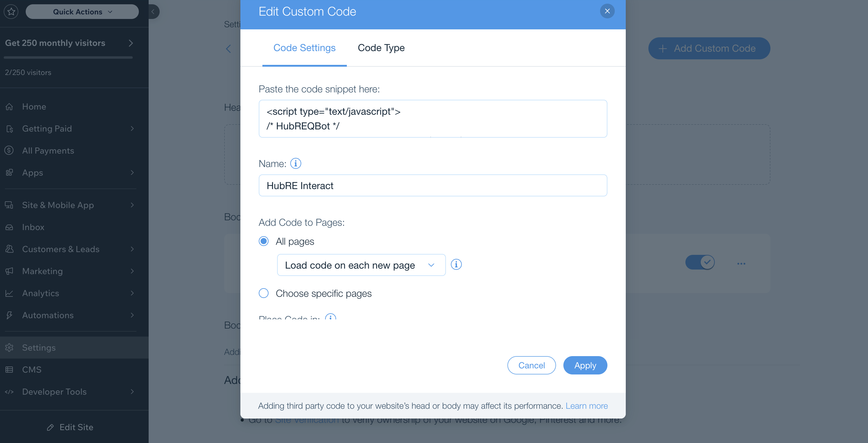Select the All pages radio button
The image size is (868, 443).
point(264,241)
